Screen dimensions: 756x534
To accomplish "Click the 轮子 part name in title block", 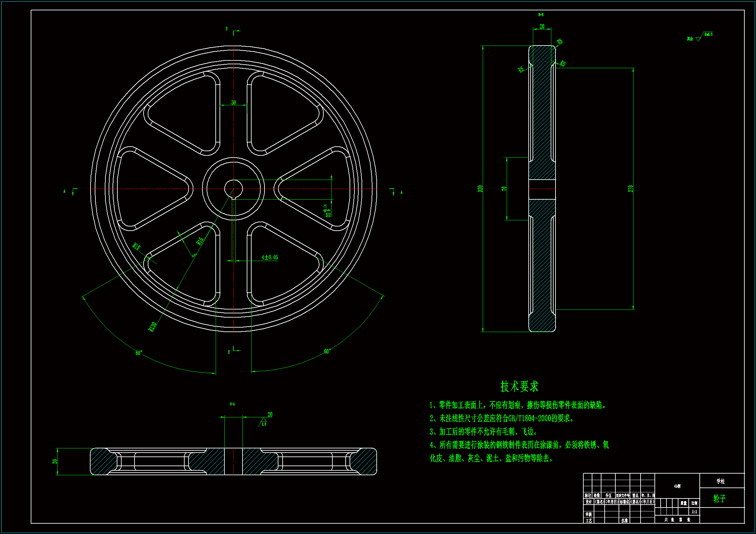I will pyautogui.click(x=719, y=498).
